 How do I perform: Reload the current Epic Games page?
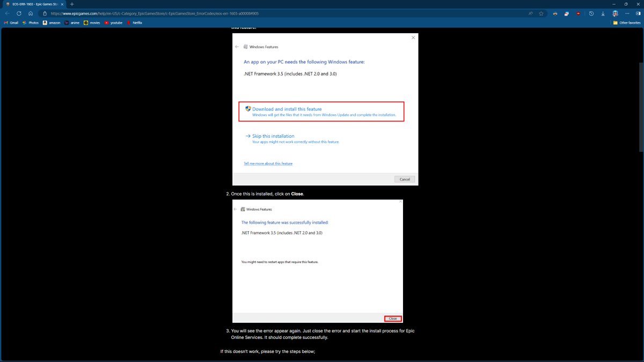click(19, 13)
